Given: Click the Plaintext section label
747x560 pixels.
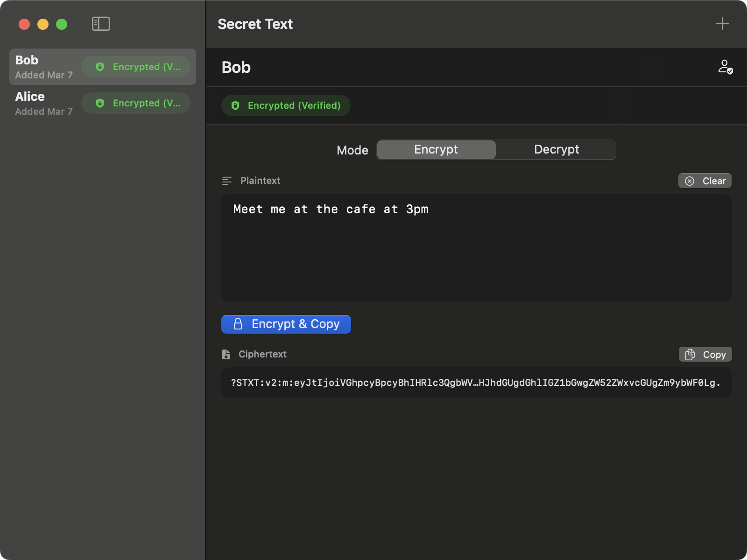Looking at the screenshot, I should [260, 181].
